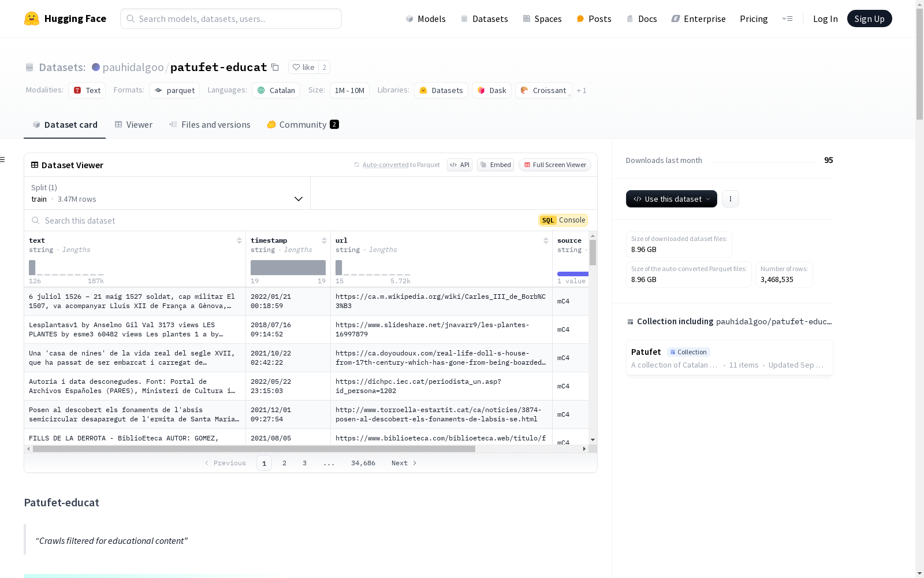This screenshot has width=924, height=578.
Task: Click the Datasets breadcrumb label
Action: 62,67
